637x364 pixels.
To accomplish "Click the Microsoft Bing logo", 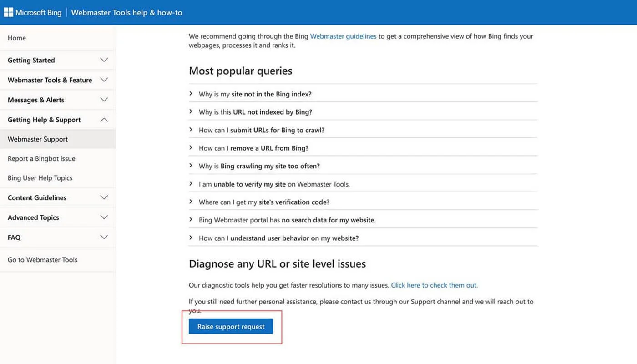I will coord(33,13).
